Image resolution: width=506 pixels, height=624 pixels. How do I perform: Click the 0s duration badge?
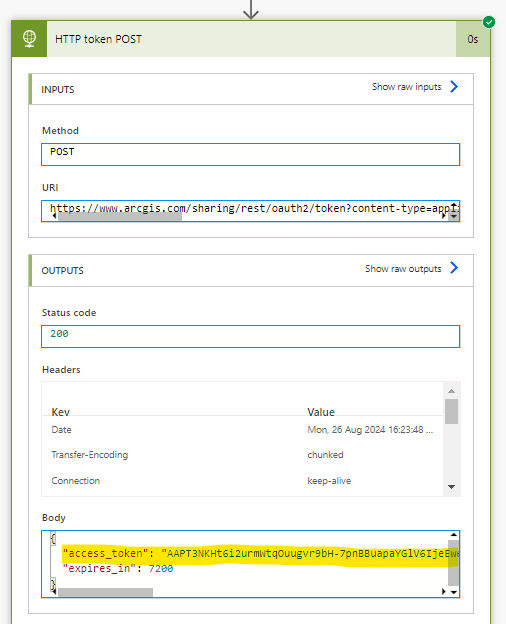coord(473,39)
